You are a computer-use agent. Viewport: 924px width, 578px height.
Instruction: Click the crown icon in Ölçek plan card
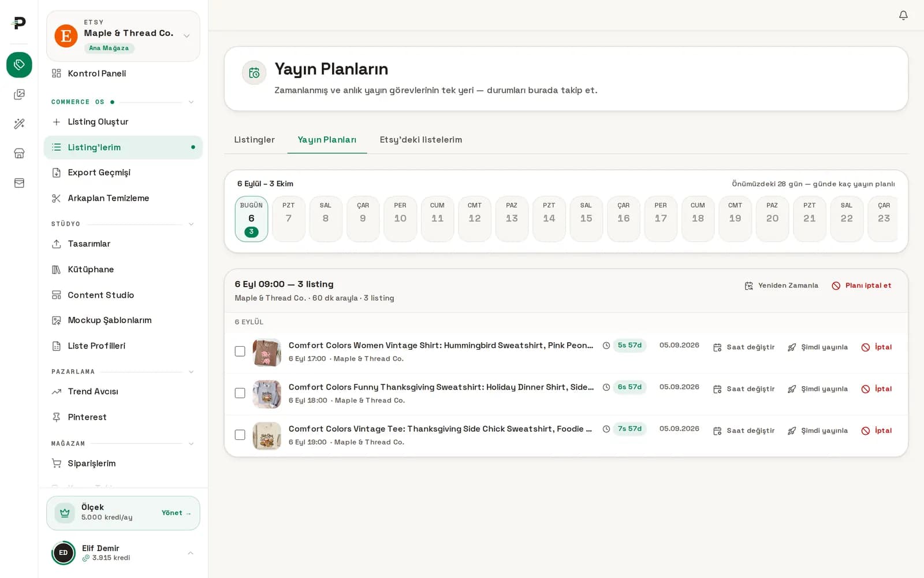(x=65, y=513)
